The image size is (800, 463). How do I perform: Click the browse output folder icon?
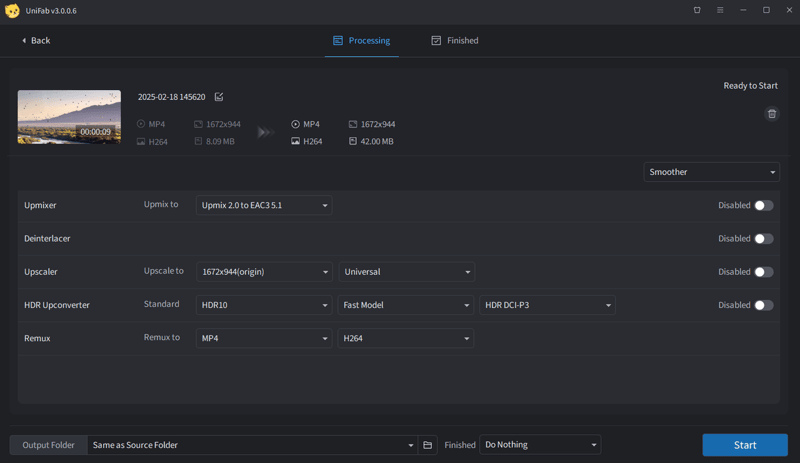click(428, 445)
